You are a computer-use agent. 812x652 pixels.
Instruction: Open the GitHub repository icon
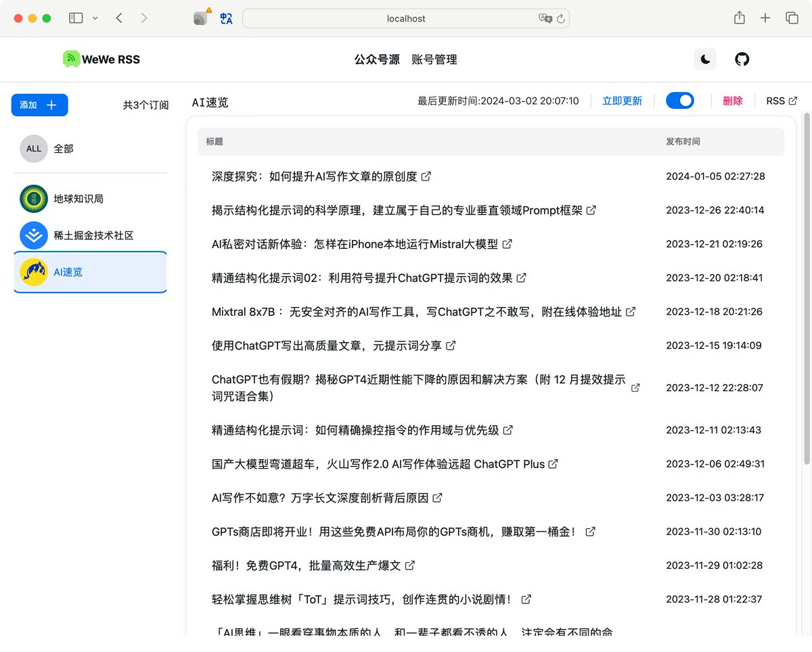coord(742,60)
